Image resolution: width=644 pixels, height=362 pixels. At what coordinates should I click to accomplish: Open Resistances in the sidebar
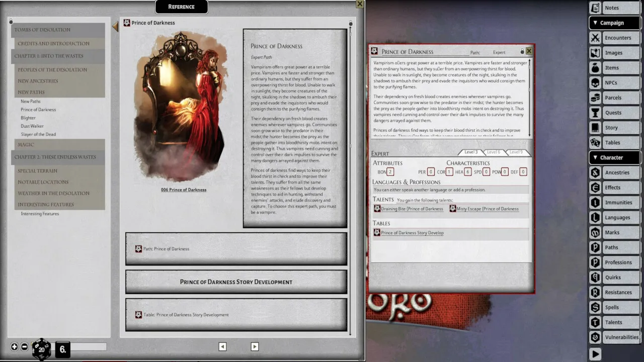[614, 292]
